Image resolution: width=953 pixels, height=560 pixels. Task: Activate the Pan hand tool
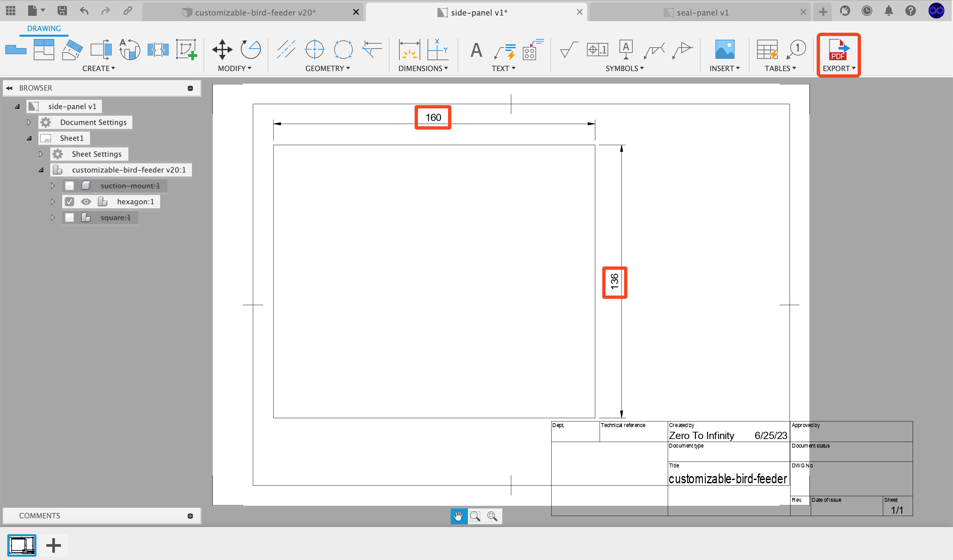(458, 516)
